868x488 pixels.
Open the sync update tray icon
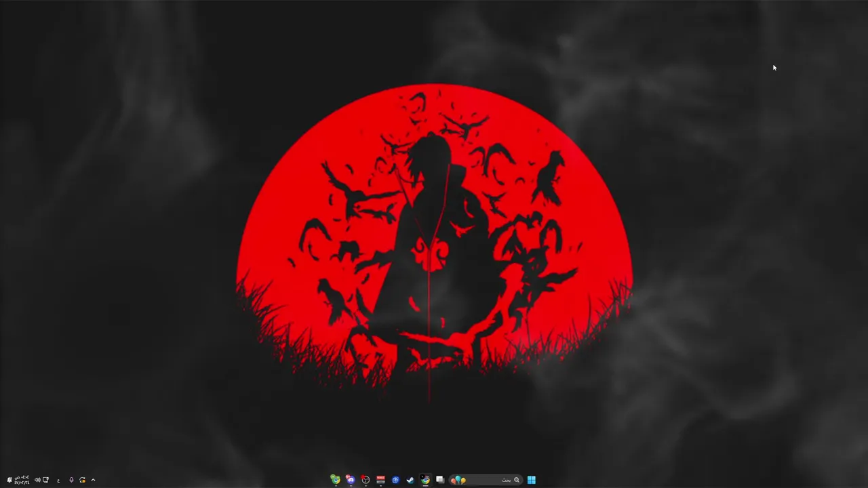pyautogui.click(x=83, y=480)
